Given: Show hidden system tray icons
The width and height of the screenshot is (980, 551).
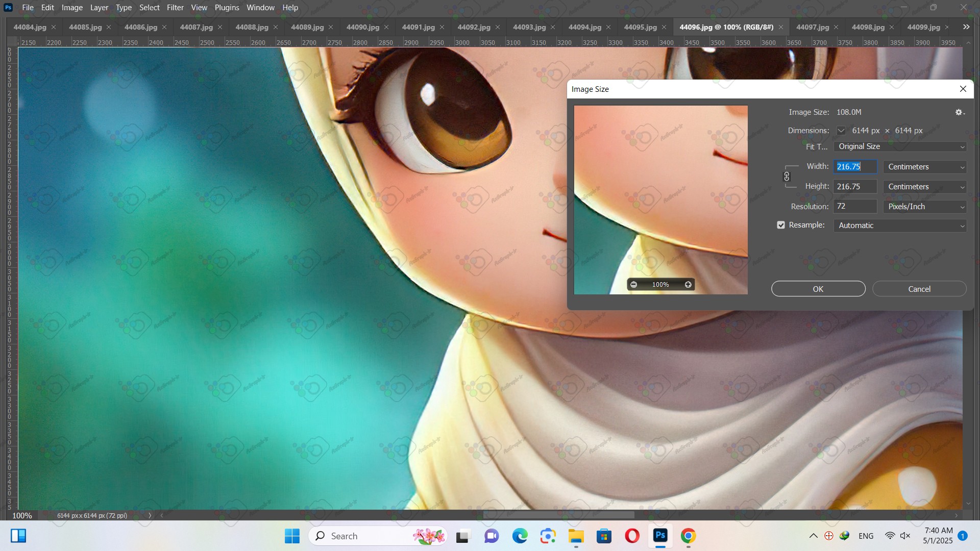Looking at the screenshot, I should click(814, 536).
